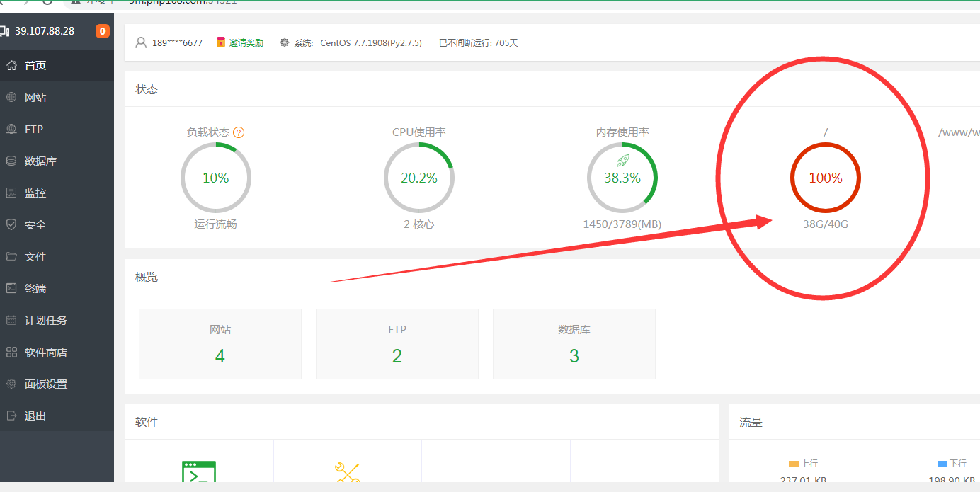Click the shield icon beside 安全
This screenshot has width=980, height=492.
tap(11, 224)
